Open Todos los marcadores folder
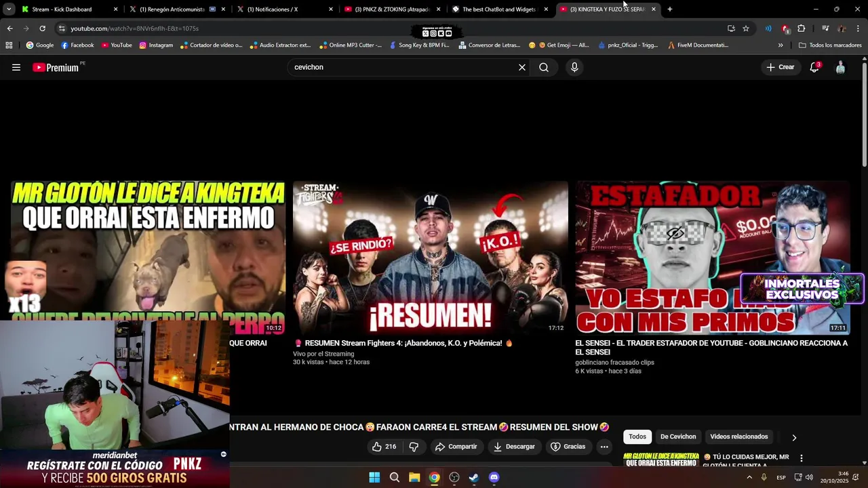This screenshot has width=868, height=488. click(830, 45)
